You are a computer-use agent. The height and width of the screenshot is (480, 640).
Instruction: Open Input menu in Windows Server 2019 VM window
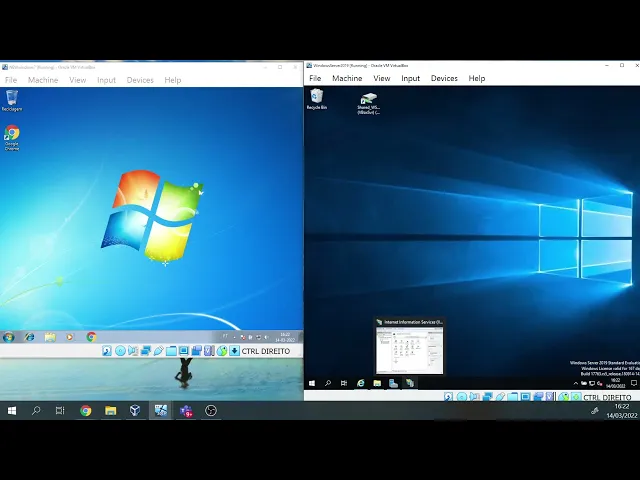click(411, 78)
